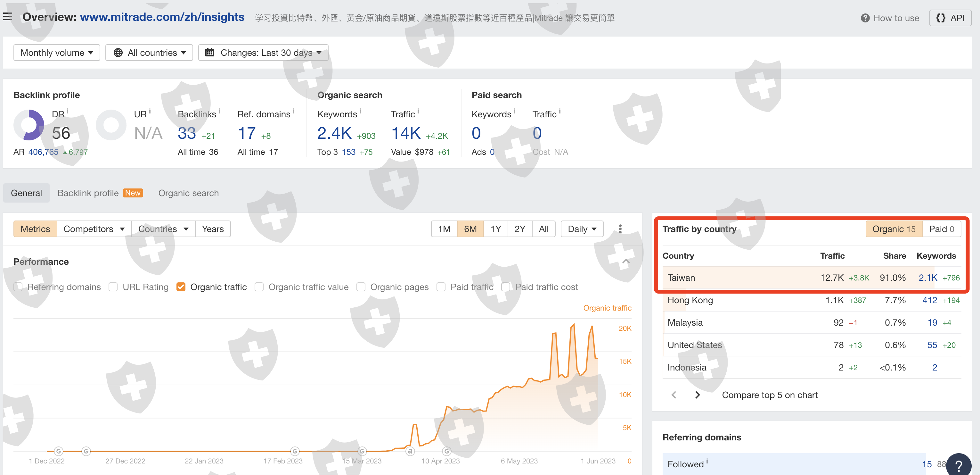Image resolution: width=980 pixels, height=475 pixels.
Task: Collapse the Performance section chevron
Action: click(x=626, y=262)
